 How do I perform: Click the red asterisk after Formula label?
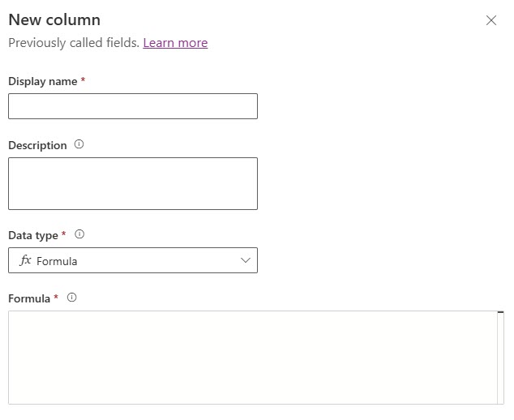point(56,298)
